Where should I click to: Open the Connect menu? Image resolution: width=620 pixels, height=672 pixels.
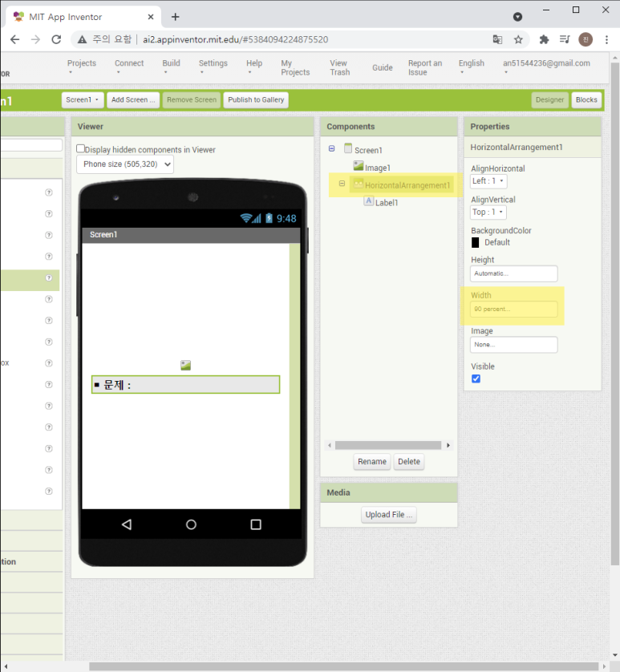[x=129, y=67]
